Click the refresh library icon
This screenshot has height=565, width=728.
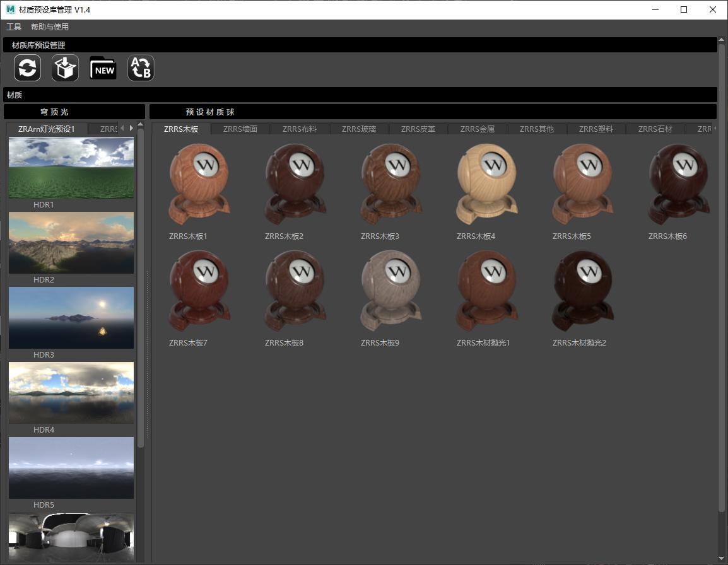[x=28, y=68]
